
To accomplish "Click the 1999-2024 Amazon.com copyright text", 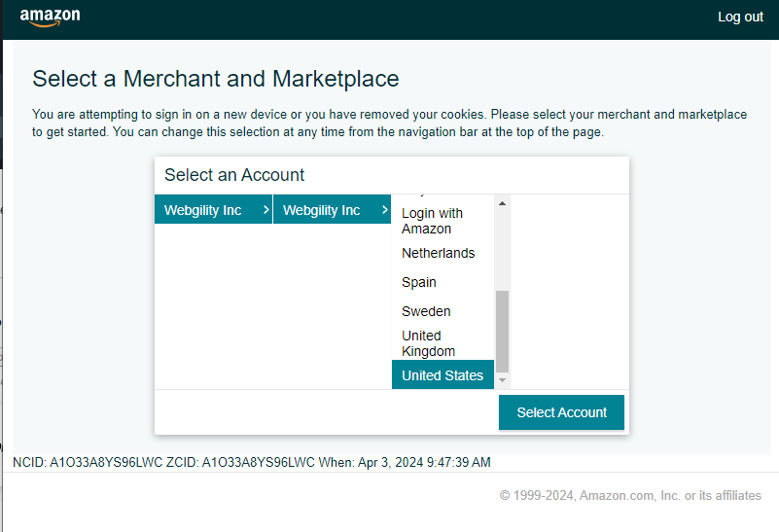I will 630,495.
